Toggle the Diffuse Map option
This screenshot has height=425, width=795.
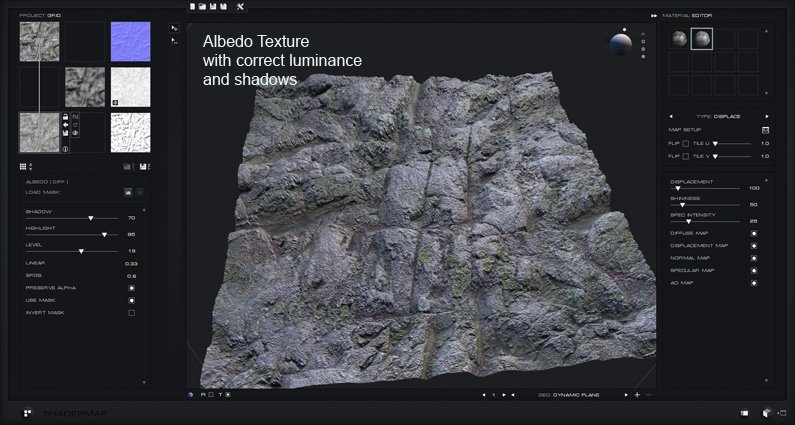pos(753,233)
